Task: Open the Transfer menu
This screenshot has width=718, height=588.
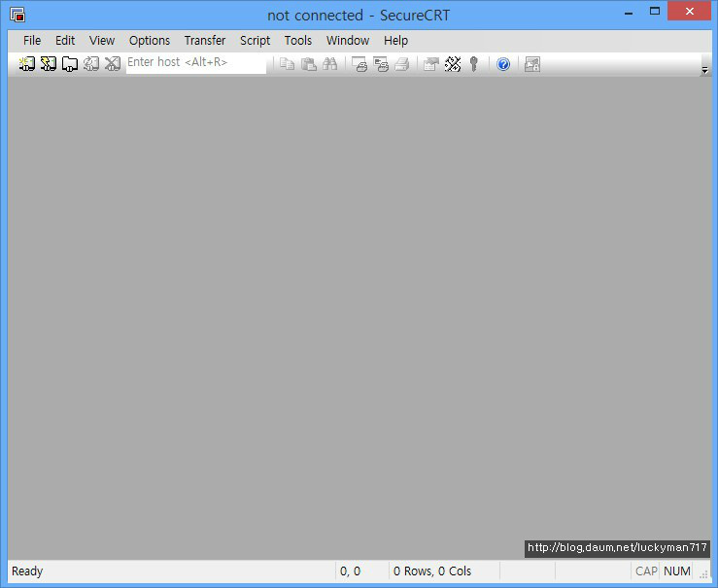Action: coord(205,40)
